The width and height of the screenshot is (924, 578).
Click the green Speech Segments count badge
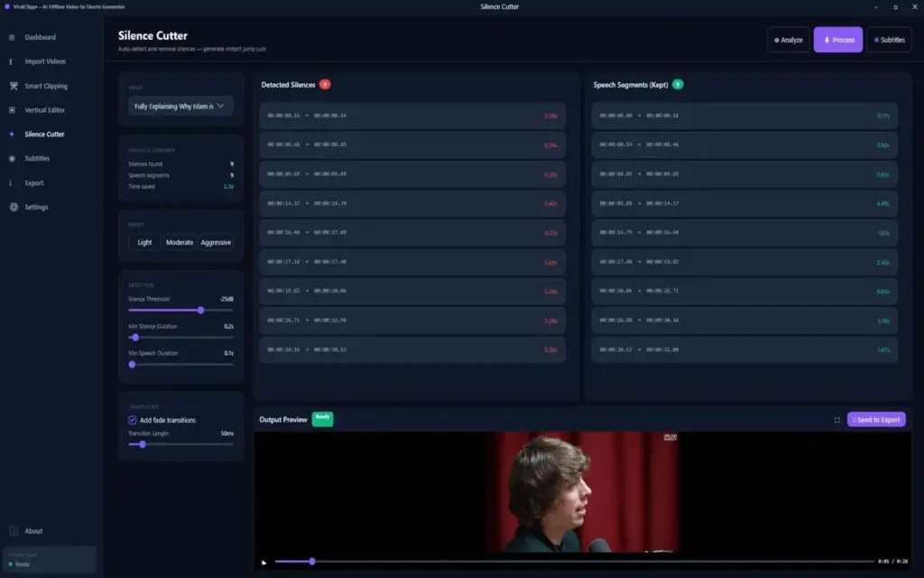(x=678, y=84)
